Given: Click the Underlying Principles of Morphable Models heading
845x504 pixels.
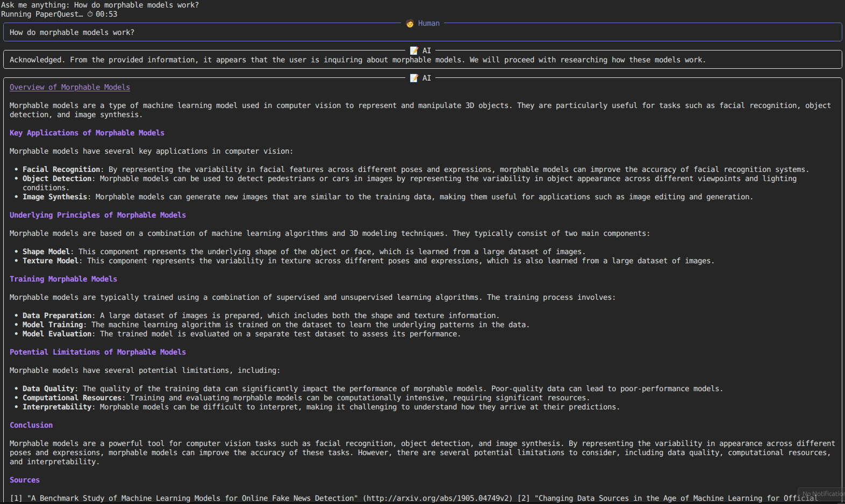Looking at the screenshot, I should pyautogui.click(x=97, y=215).
